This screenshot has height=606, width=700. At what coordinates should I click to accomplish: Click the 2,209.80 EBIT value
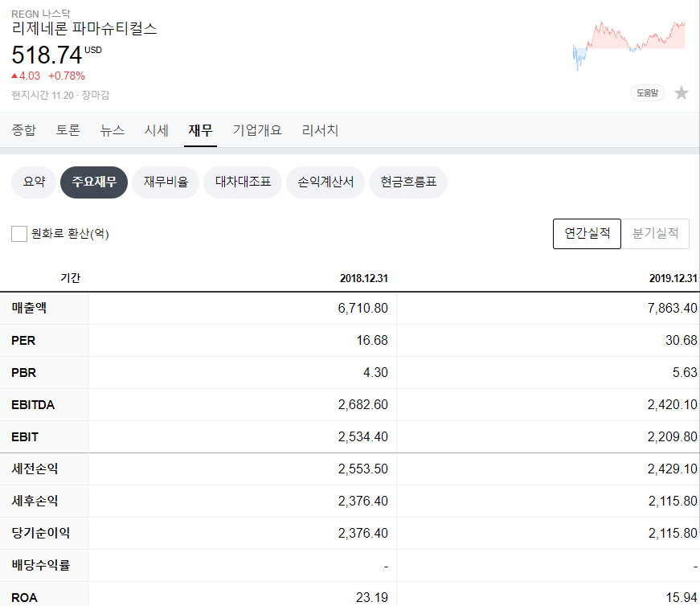(673, 436)
